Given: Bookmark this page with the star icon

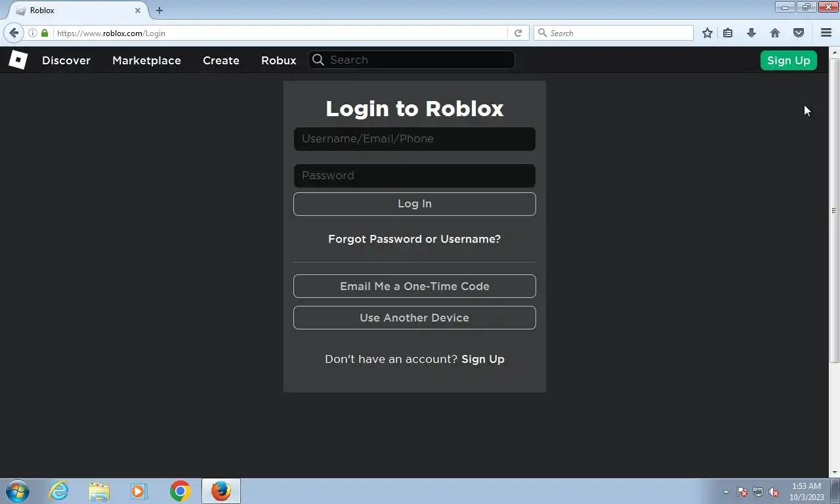Looking at the screenshot, I should tap(707, 33).
